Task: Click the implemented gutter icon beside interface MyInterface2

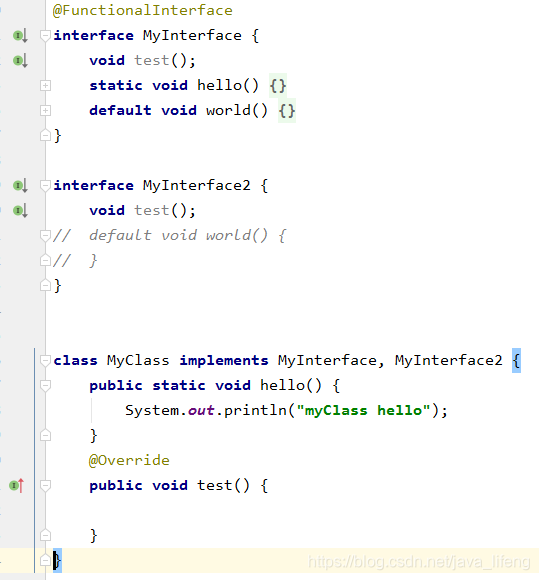Action: point(20,186)
